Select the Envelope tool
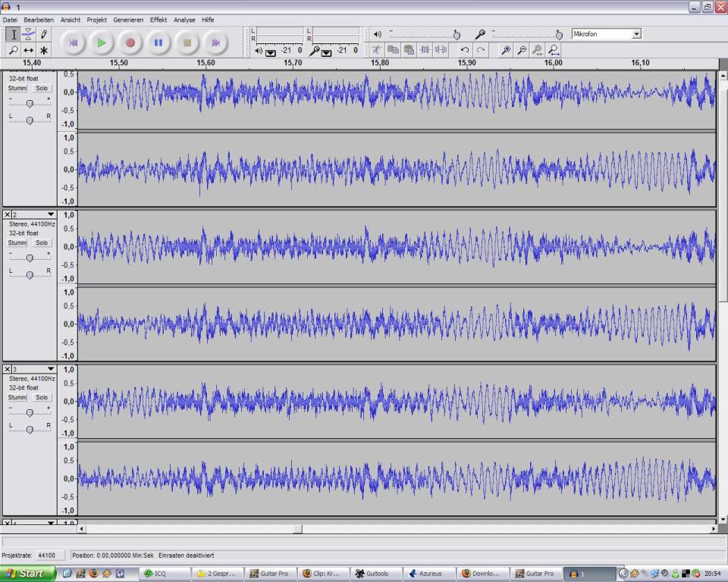Image resolution: width=728 pixels, height=582 pixels. tap(28, 34)
